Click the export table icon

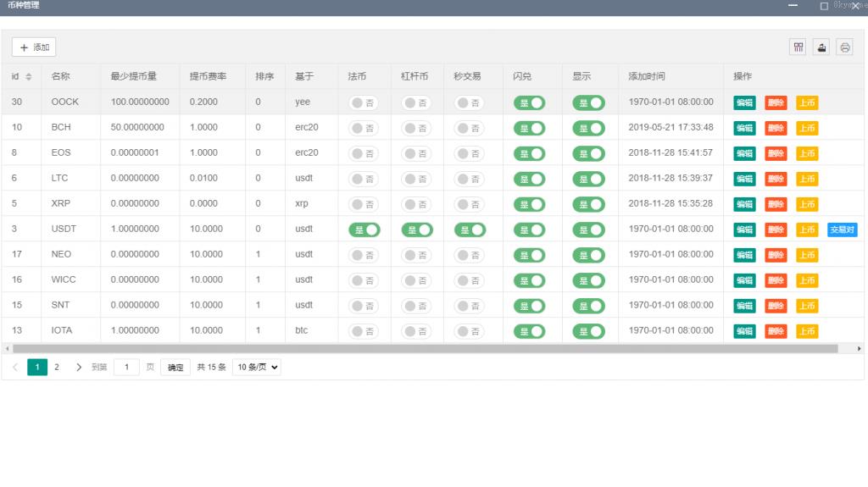tap(821, 47)
